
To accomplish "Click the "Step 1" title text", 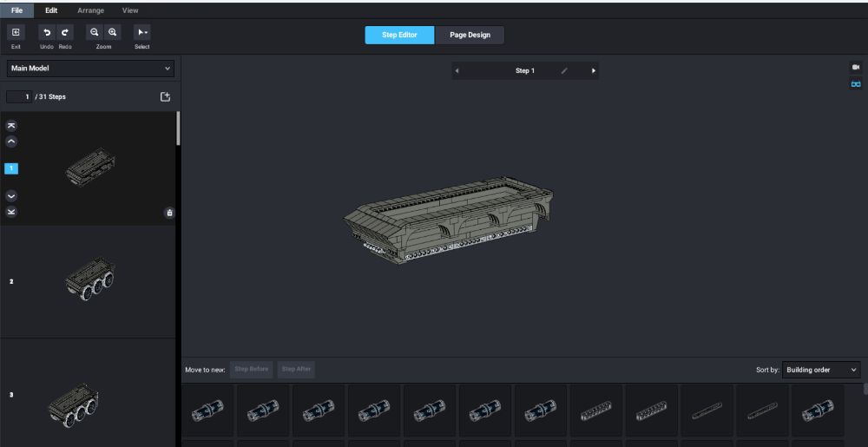I will point(525,71).
